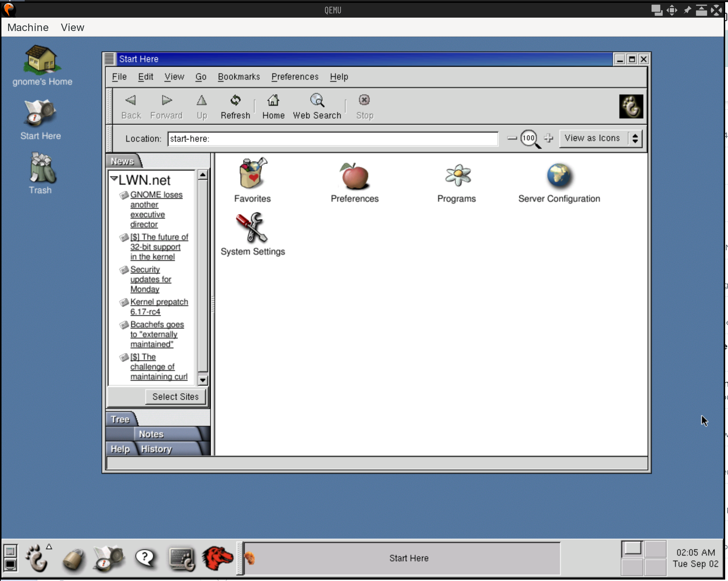Open the Preferences apple icon
The height and width of the screenshot is (581, 728).
click(x=354, y=176)
